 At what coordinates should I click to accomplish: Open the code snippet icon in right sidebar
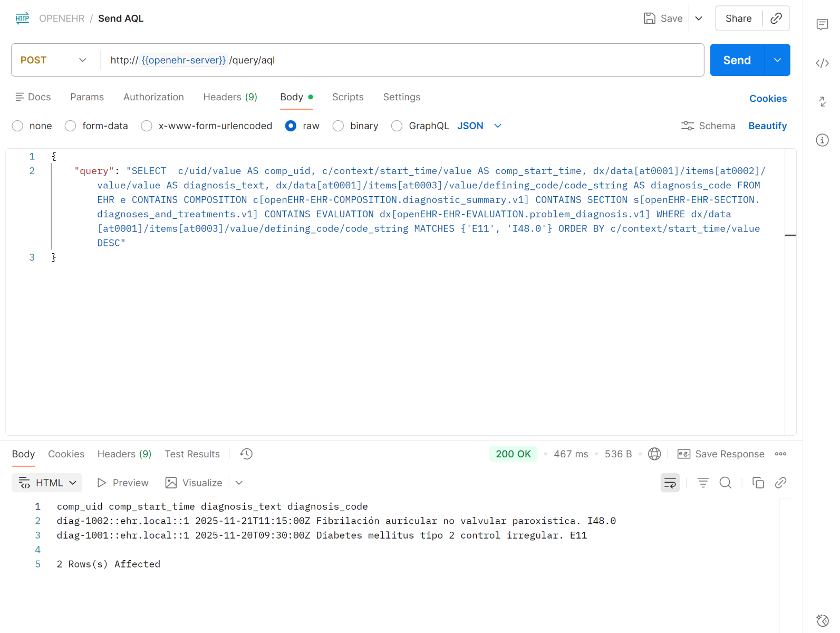click(822, 63)
